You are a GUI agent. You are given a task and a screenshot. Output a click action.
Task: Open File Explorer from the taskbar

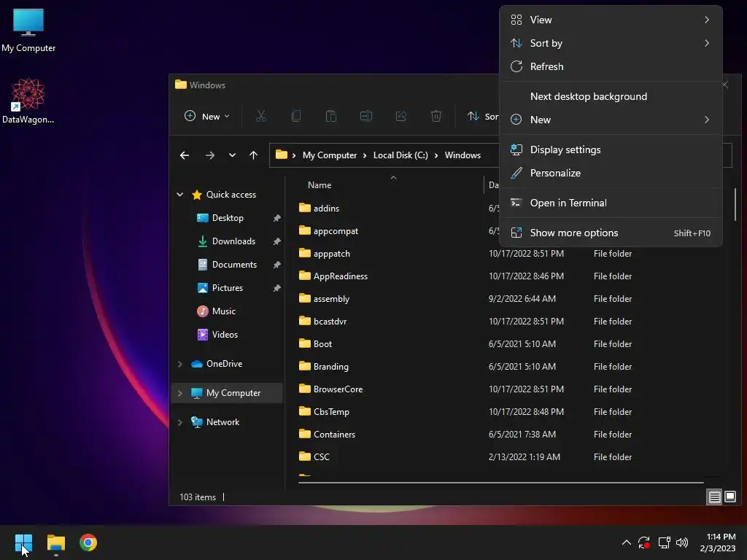click(x=55, y=542)
